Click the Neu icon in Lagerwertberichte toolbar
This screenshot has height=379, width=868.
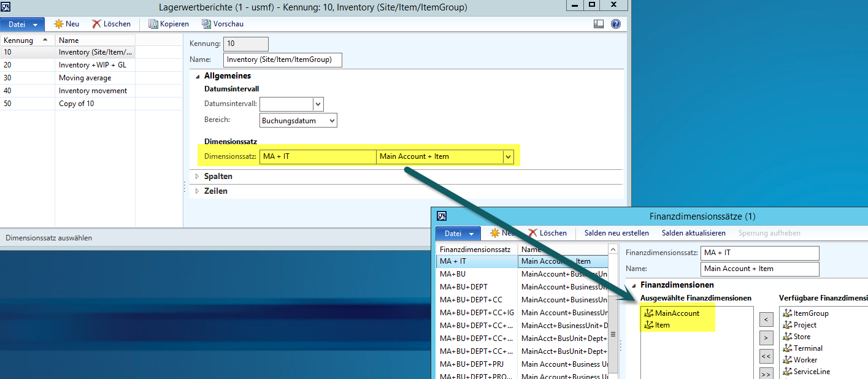coord(59,24)
